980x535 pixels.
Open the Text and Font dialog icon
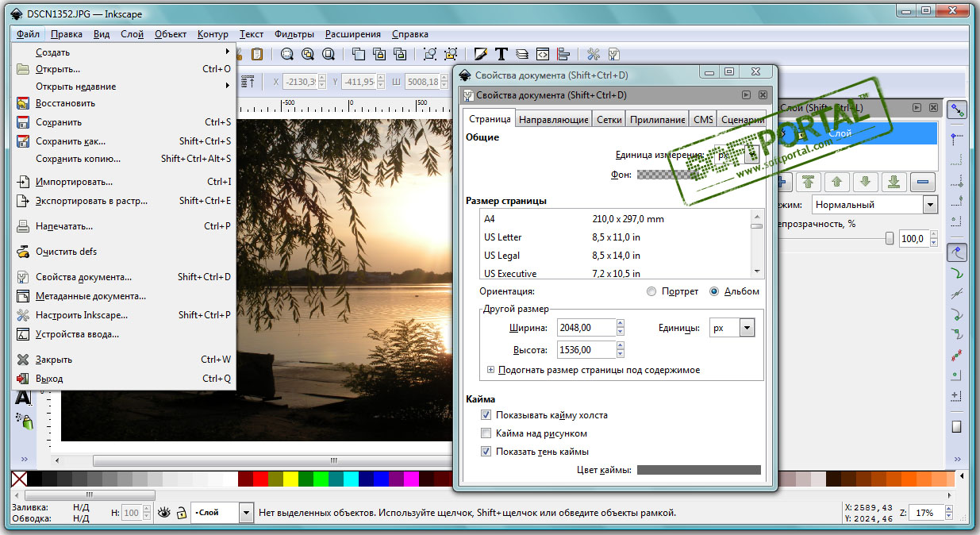tap(502, 54)
